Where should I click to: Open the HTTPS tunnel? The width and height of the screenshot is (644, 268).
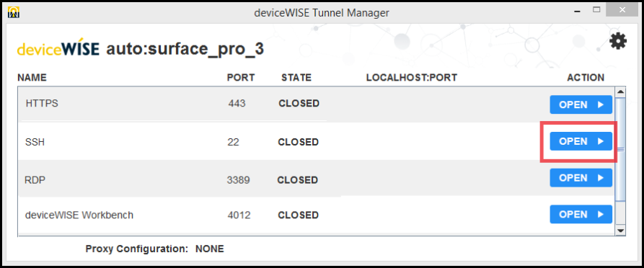tap(581, 104)
